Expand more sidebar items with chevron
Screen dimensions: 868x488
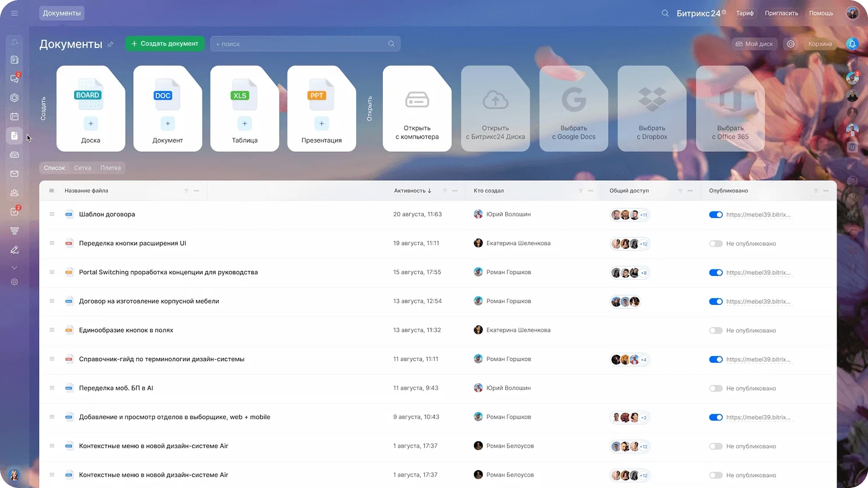tap(14, 267)
